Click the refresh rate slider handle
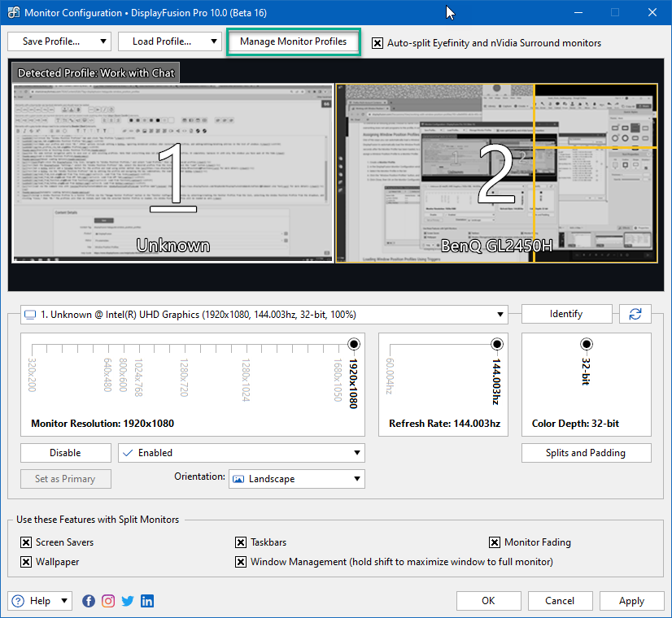 497,344
